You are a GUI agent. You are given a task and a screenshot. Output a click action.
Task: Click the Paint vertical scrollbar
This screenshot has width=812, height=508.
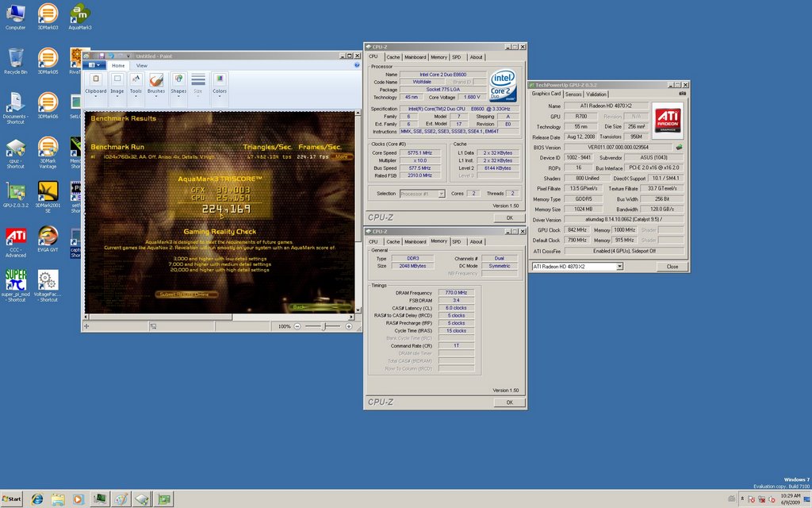[358, 212]
